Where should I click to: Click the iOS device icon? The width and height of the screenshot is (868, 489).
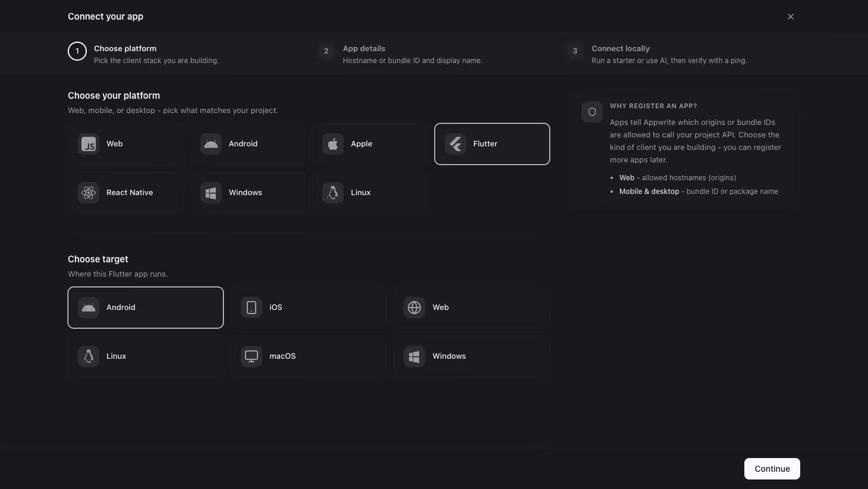point(251,308)
